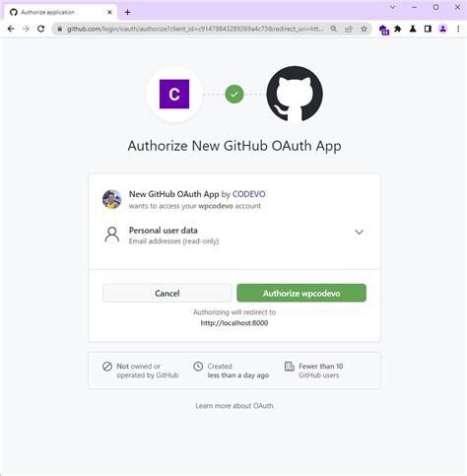
Task: Bookmark this page with star icon
Action: [364, 29]
